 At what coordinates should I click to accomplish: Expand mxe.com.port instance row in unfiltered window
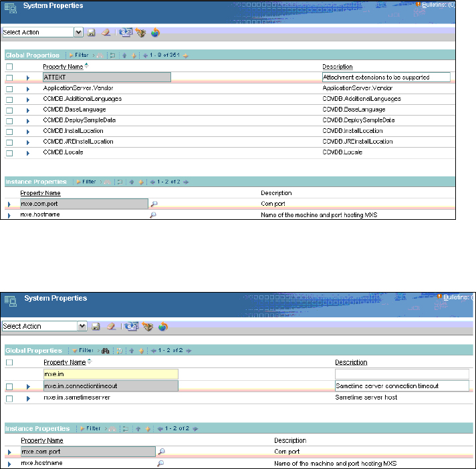coord(9,204)
